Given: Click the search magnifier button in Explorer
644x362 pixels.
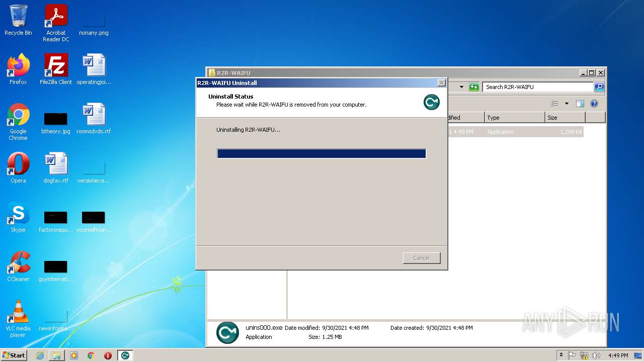Looking at the screenshot, I should [x=599, y=87].
